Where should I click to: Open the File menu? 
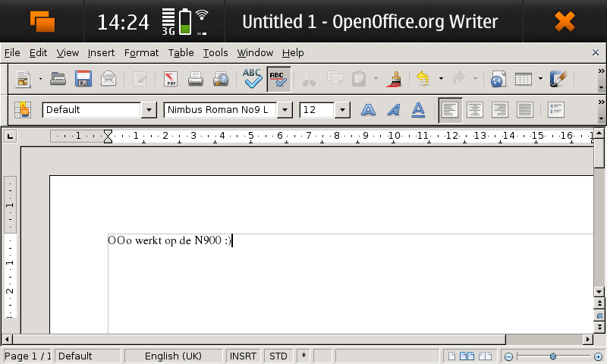(x=12, y=52)
